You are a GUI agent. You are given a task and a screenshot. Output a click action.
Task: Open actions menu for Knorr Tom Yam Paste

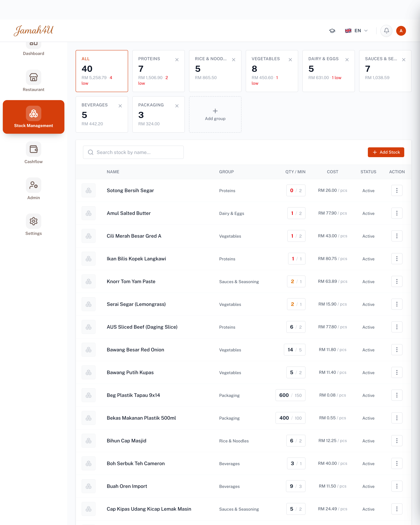[x=397, y=281]
